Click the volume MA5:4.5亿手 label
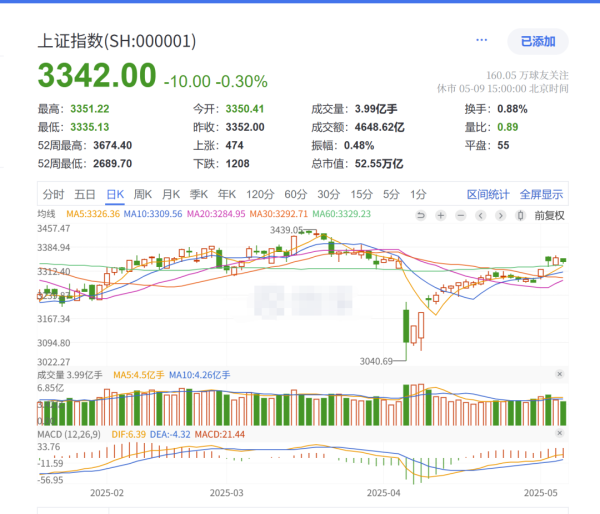The height and width of the screenshot is (514, 600). click(x=139, y=375)
